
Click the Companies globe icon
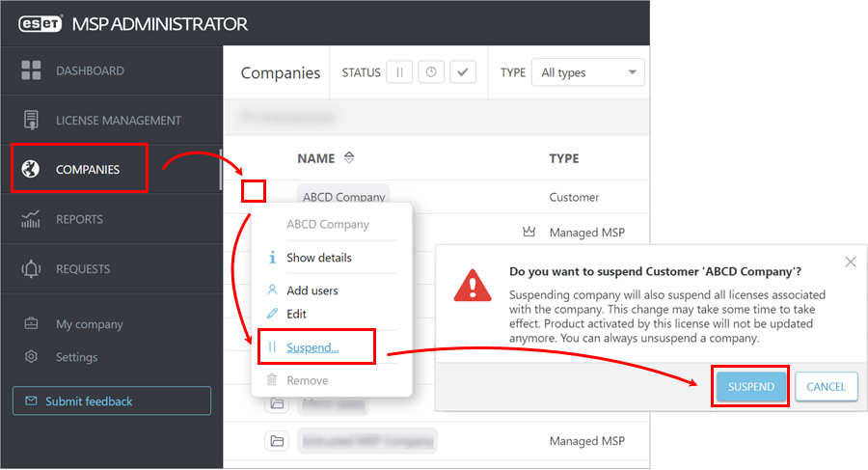[x=31, y=169]
